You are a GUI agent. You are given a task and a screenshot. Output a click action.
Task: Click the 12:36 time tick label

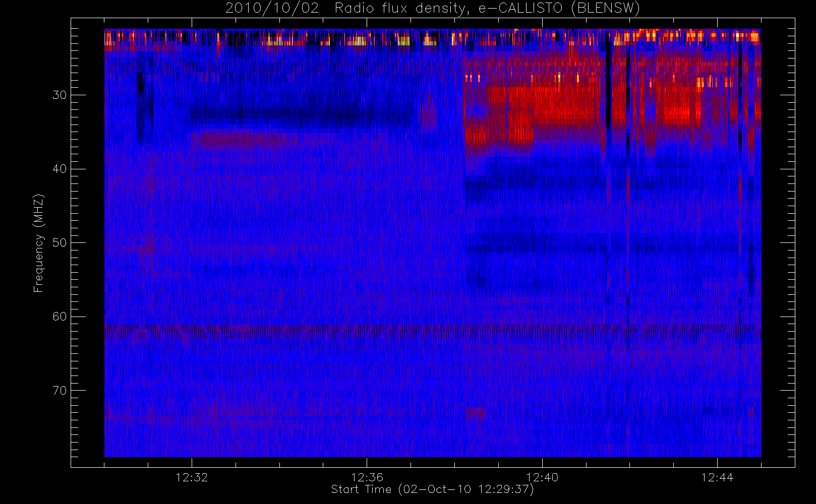point(367,477)
